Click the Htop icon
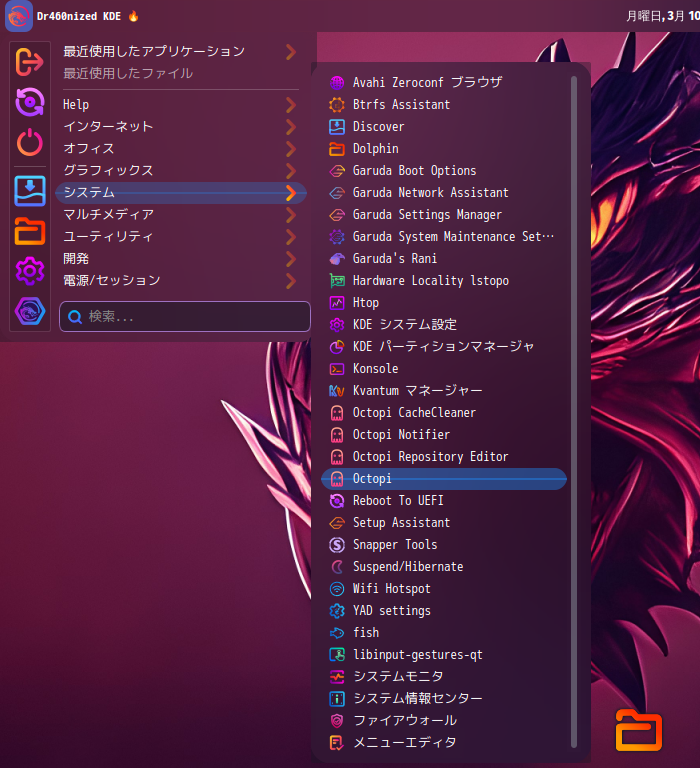The image size is (700, 768). click(x=337, y=303)
